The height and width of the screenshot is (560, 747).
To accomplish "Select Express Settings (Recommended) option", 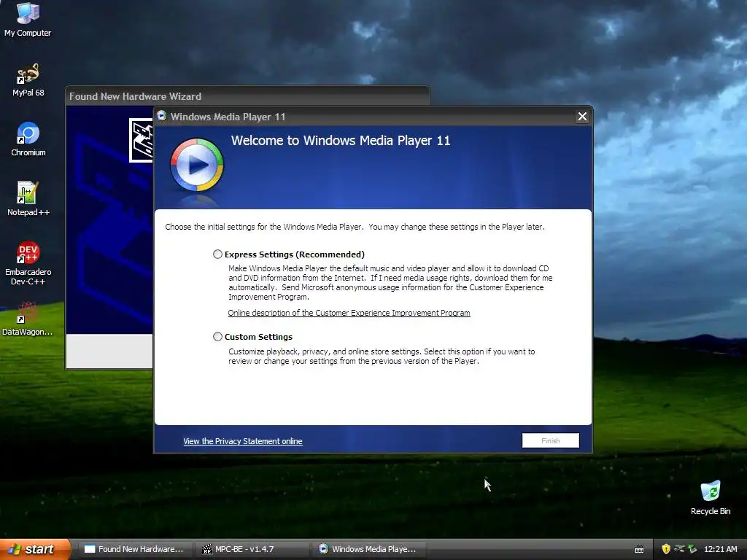I will [217, 254].
